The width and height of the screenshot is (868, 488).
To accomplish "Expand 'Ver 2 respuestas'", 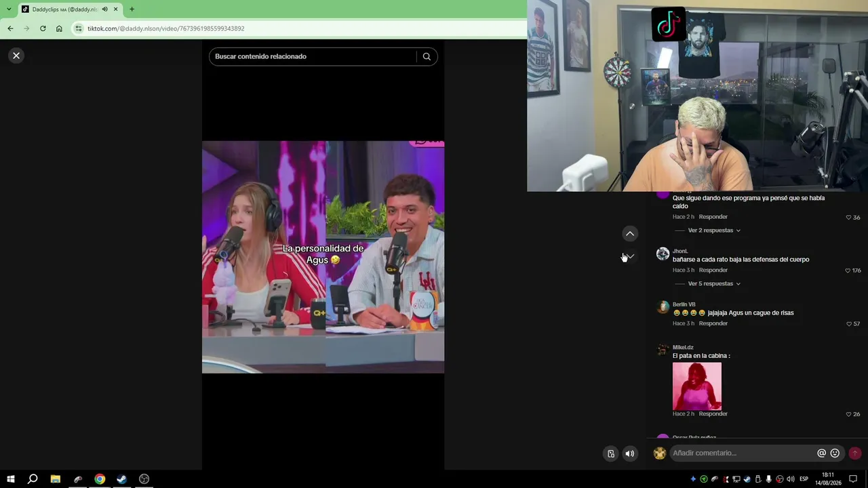I will point(714,230).
